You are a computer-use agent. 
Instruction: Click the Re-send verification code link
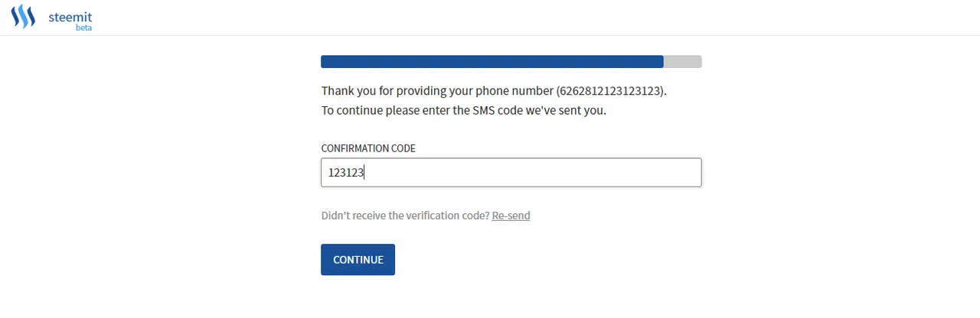click(x=511, y=216)
